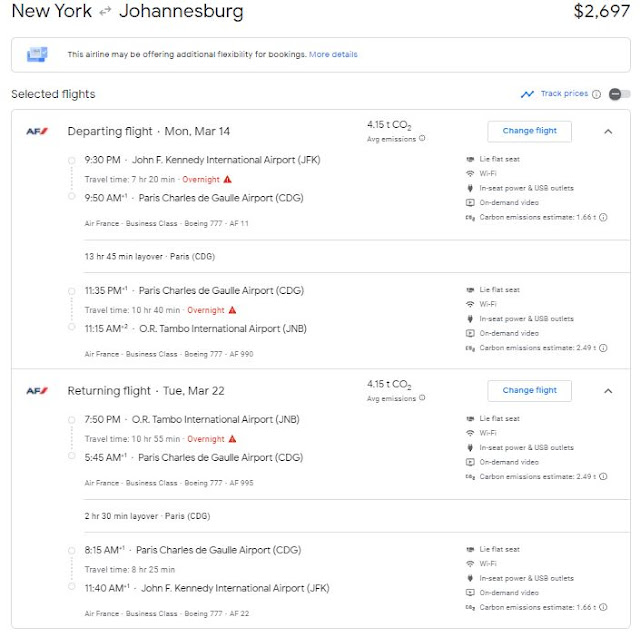Click departing flight avg emissions info icon
The height and width of the screenshot is (637, 640).
tap(422, 138)
